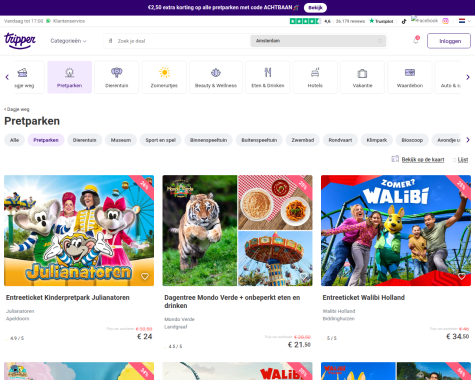Select the Zwembad filter chip
The image size is (475, 380).
303,140
